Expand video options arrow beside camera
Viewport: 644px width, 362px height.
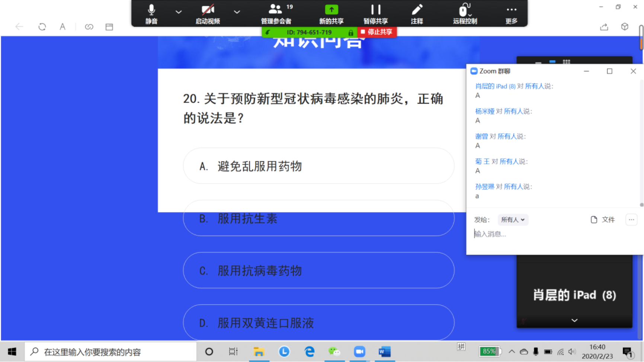(x=237, y=12)
